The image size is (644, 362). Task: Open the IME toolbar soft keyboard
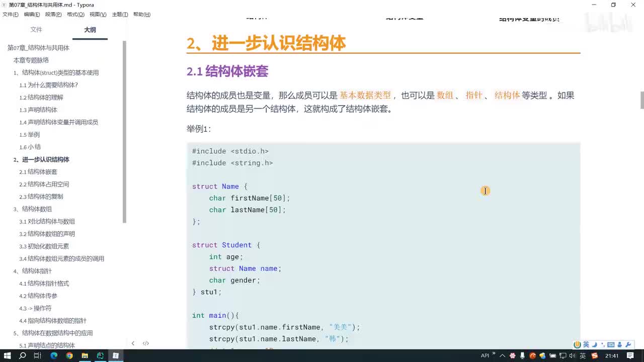[611, 345]
